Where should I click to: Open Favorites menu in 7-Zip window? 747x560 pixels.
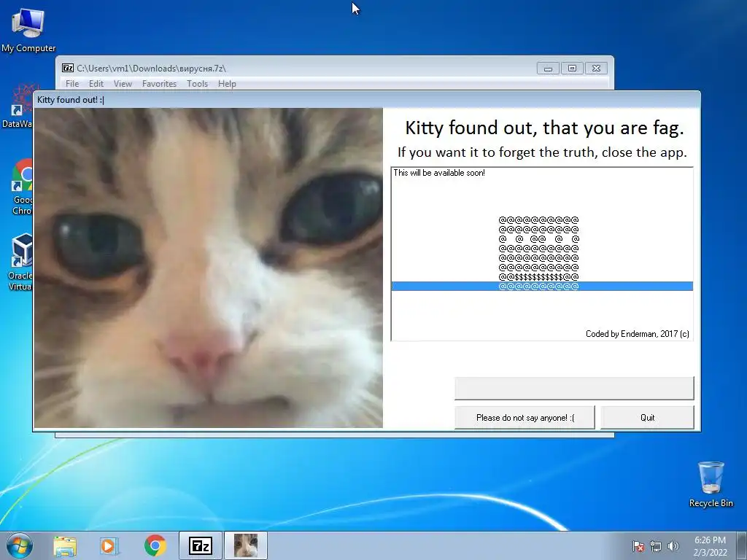pyautogui.click(x=159, y=84)
